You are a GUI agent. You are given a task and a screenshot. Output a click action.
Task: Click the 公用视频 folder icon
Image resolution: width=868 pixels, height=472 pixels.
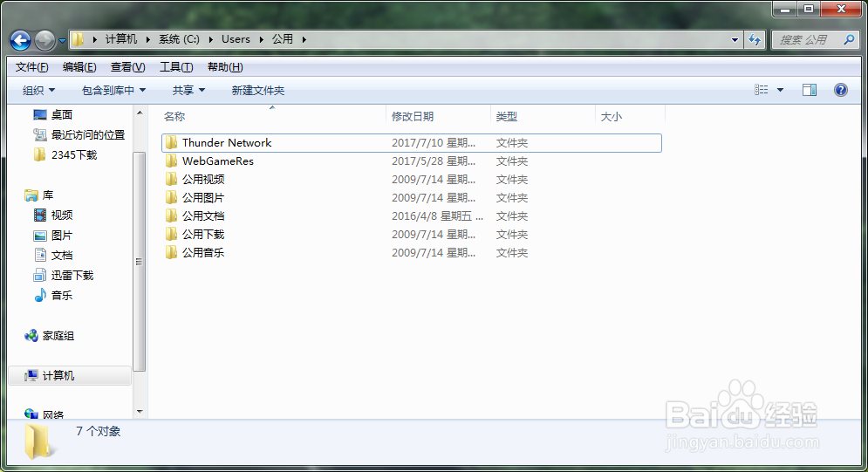click(x=172, y=179)
